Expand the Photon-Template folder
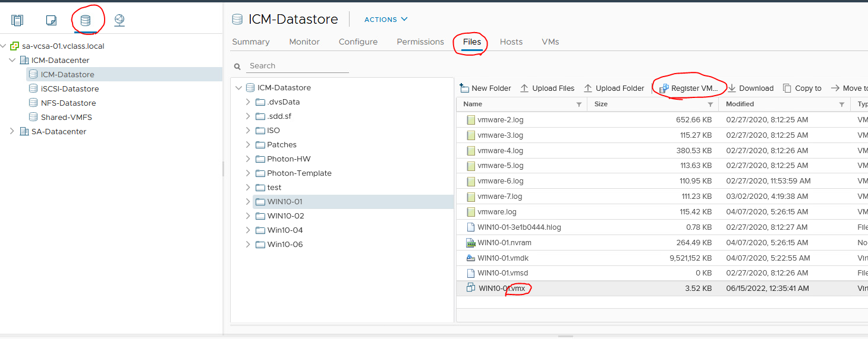868x339 pixels. point(249,173)
